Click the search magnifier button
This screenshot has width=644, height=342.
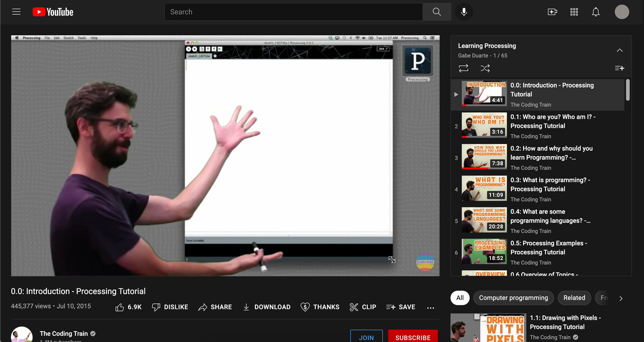[x=436, y=12]
